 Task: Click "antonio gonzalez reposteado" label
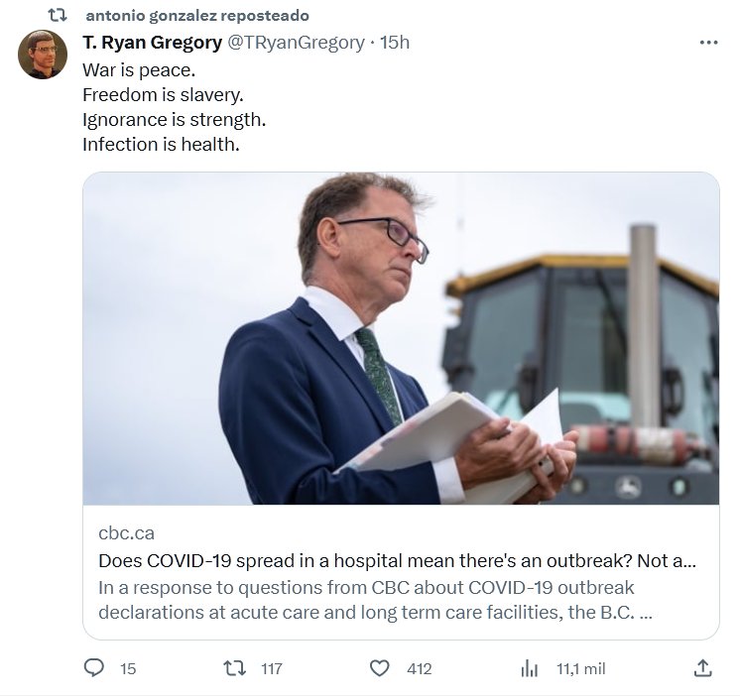click(197, 16)
